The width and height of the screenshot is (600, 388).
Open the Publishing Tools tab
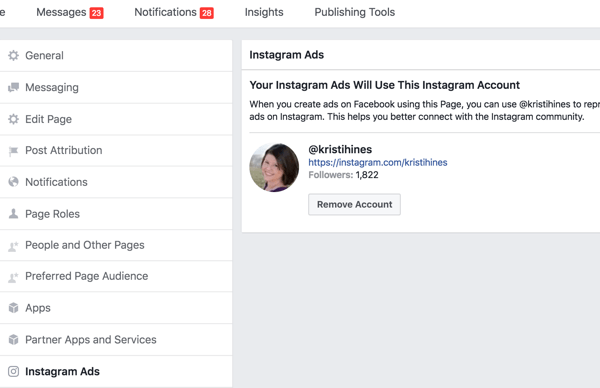click(355, 12)
